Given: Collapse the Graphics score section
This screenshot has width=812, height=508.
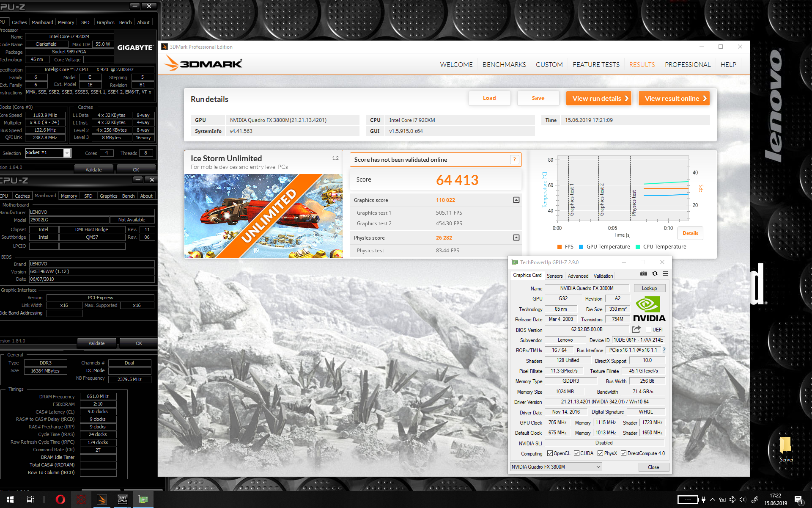Looking at the screenshot, I should [516, 200].
